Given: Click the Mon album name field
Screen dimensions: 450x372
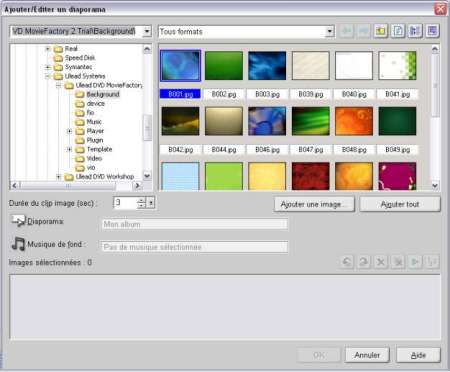Looking at the screenshot, I should pos(194,224).
